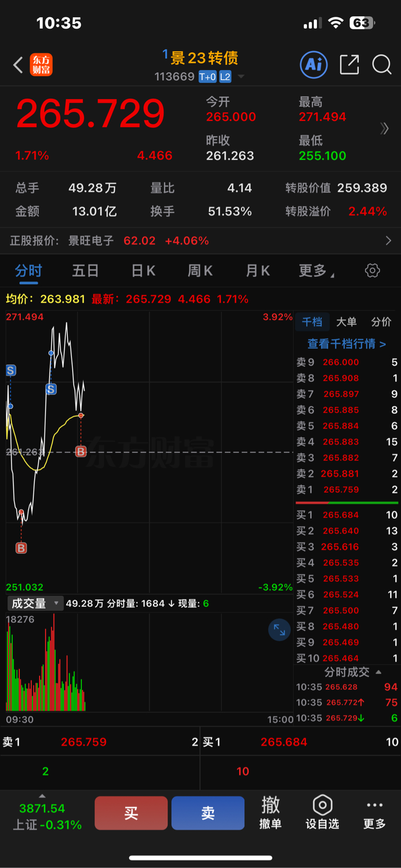Open the search magnifier icon
The width and height of the screenshot is (401, 868).
[382, 65]
